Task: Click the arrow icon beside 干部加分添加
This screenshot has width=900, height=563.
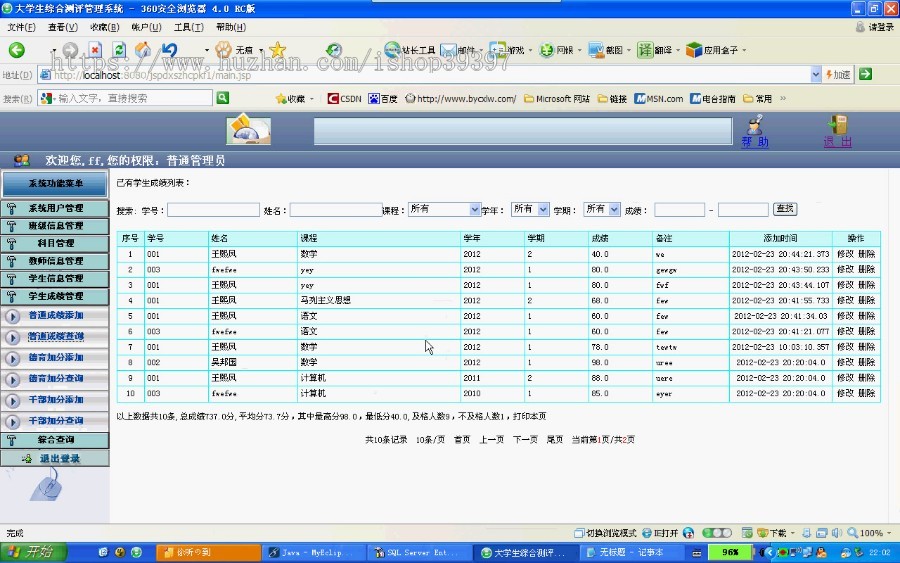Action: [x=12, y=401]
